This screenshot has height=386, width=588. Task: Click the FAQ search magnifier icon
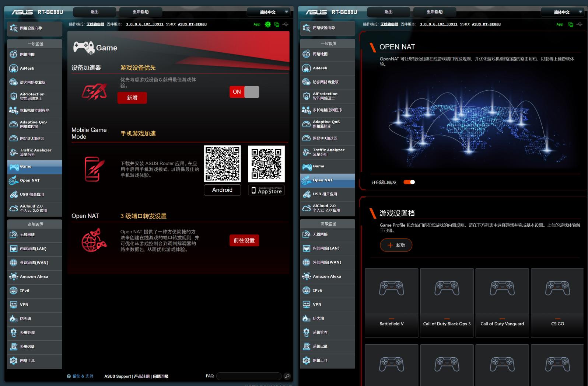click(287, 376)
